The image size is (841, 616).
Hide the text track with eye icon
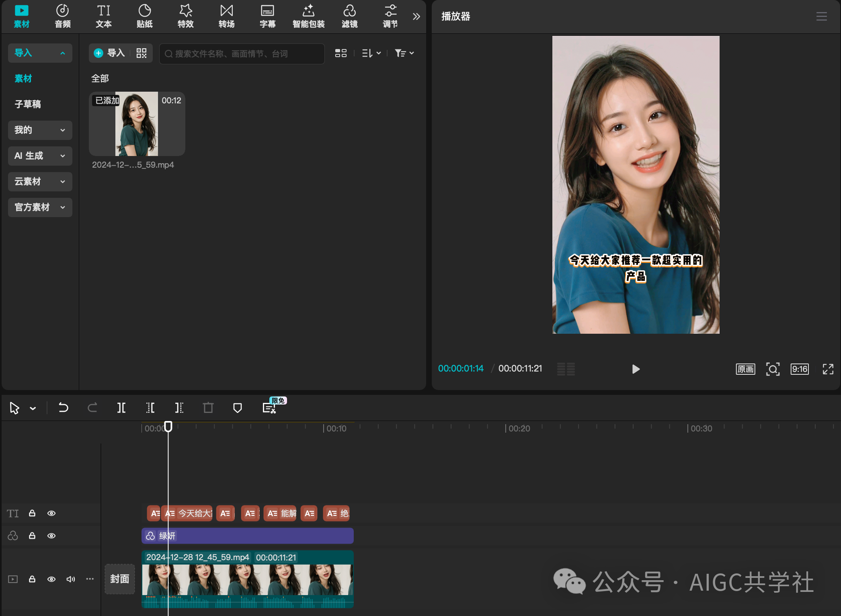pyautogui.click(x=51, y=513)
